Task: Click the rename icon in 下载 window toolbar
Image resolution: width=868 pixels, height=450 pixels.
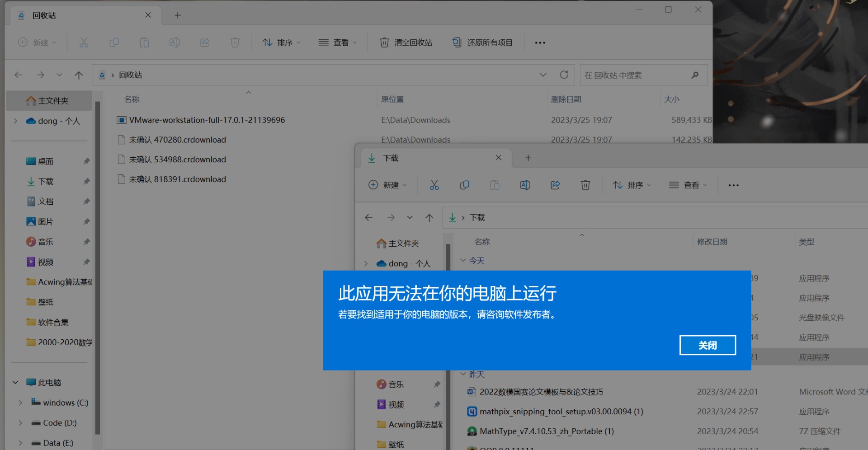Action: click(x=525, y=185)
